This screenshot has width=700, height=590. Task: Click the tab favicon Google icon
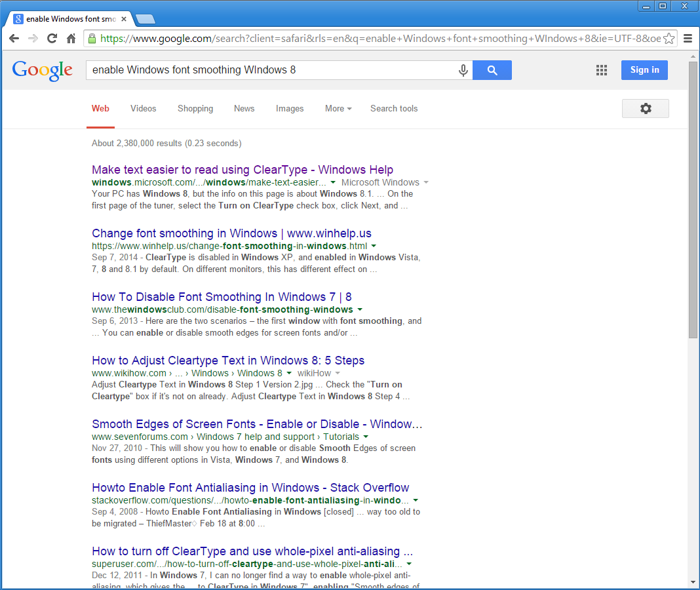pyautogui.click(x=18, y=19)
